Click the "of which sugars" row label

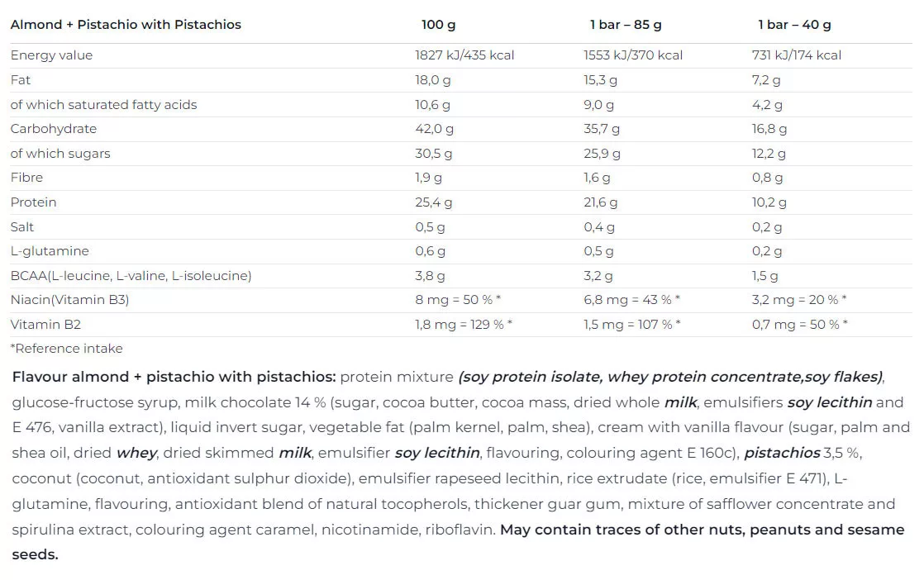pos(60,154)
